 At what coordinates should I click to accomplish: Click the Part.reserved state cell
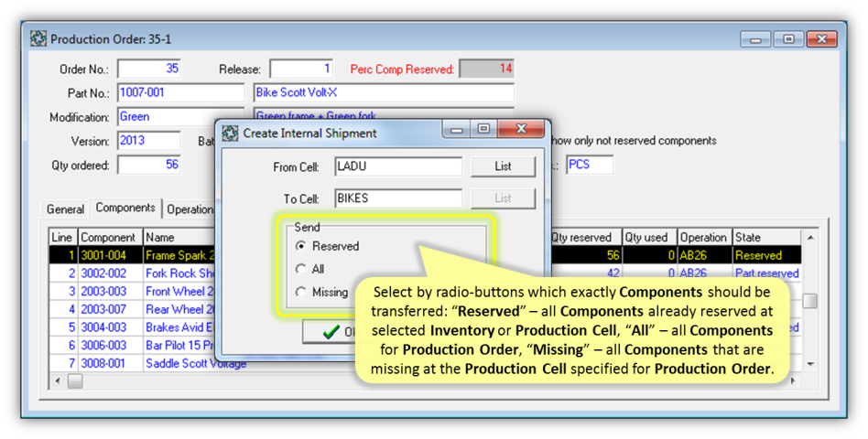click(x=766, y=273)
